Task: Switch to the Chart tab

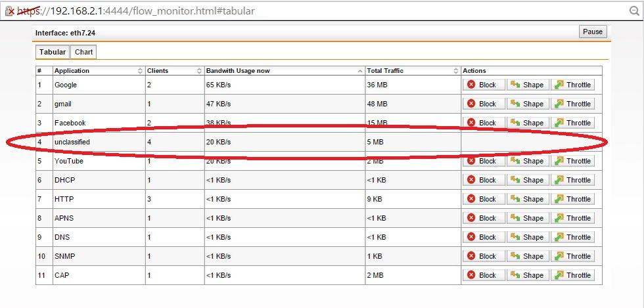Action: pyautogui.click(x=84, y=52)
